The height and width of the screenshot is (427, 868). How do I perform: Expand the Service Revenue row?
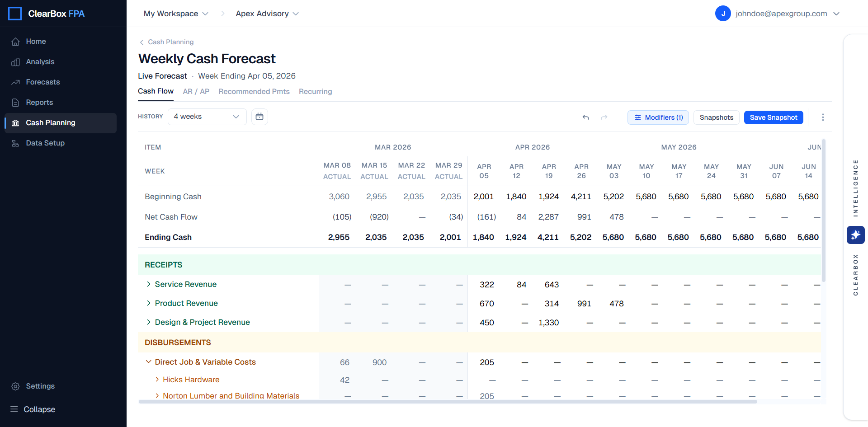[149, 284]
